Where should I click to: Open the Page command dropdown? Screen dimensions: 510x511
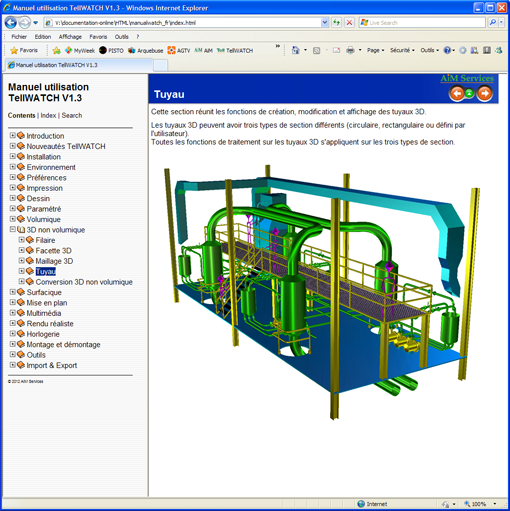click(x=375, y=50)
